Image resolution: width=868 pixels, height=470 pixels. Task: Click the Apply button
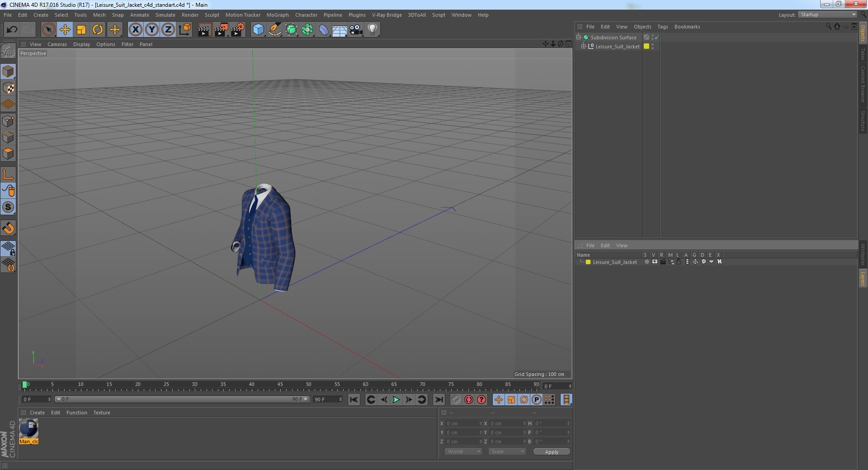click(552, 451)
